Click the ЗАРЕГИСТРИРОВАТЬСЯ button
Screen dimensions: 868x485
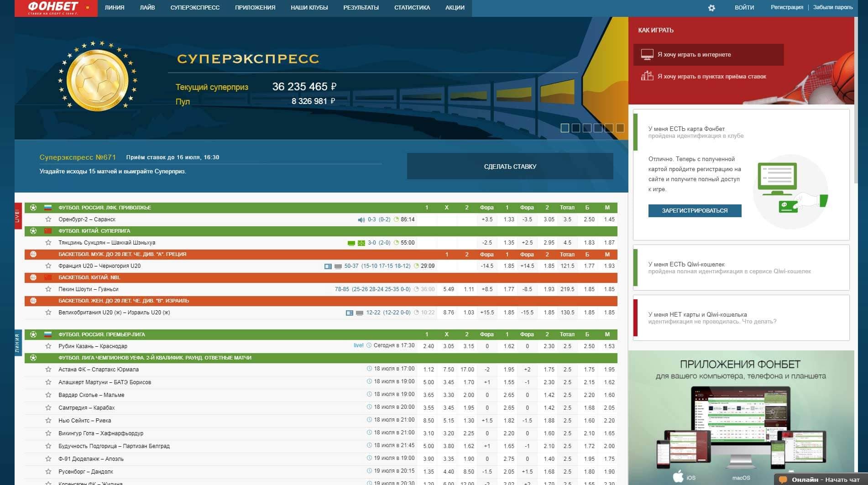[x=695, y=210]
